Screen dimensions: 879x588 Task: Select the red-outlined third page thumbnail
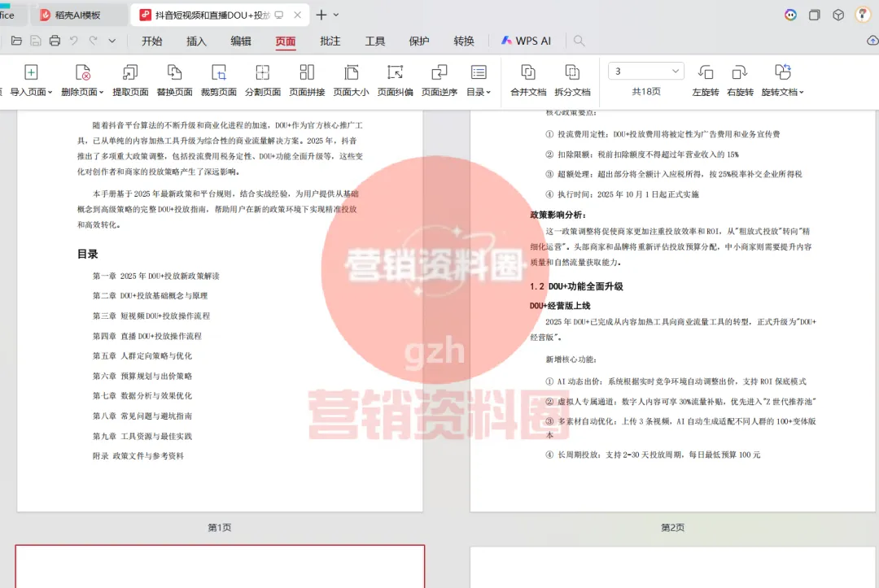point(220,566)
